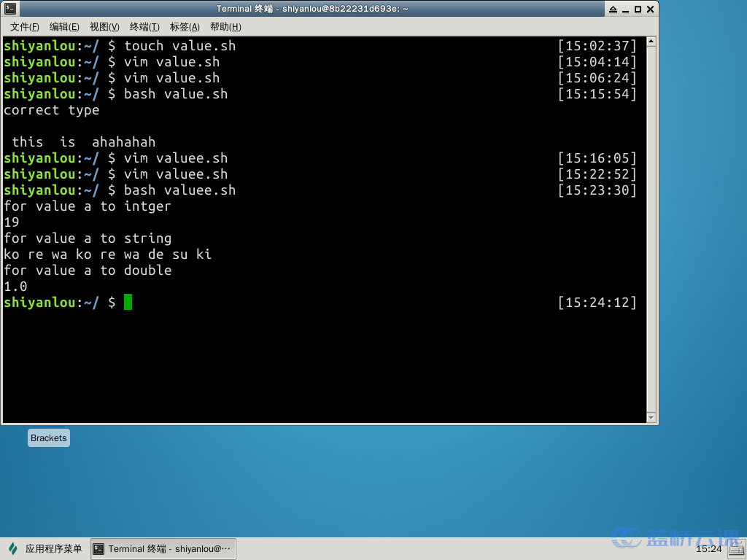Open the 文件(F) menu
Image resolution: width=747 pixels, height=560 pixels.
tap(24, 27)
